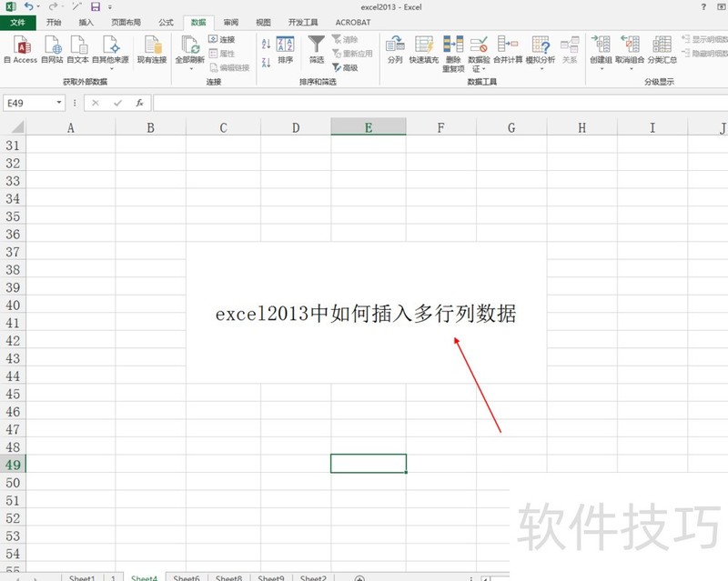728x581 pixels.
Task: Select row 49 header
Action: [x=13, y=464]
